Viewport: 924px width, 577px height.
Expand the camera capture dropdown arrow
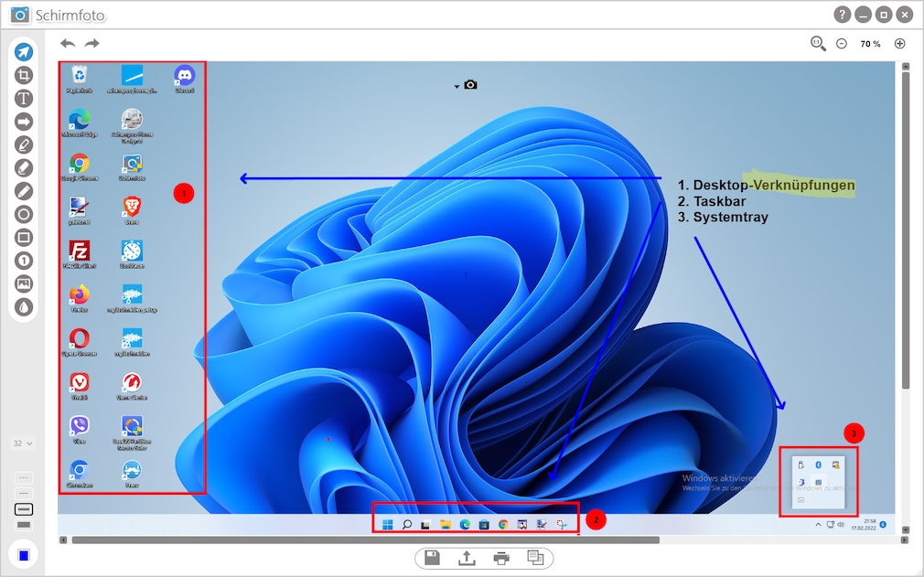[457, 86]
